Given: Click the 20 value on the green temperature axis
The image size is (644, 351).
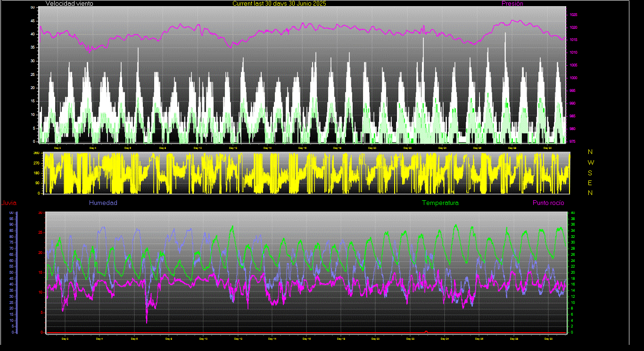Looking at the screenshot, I should point(572,272).
